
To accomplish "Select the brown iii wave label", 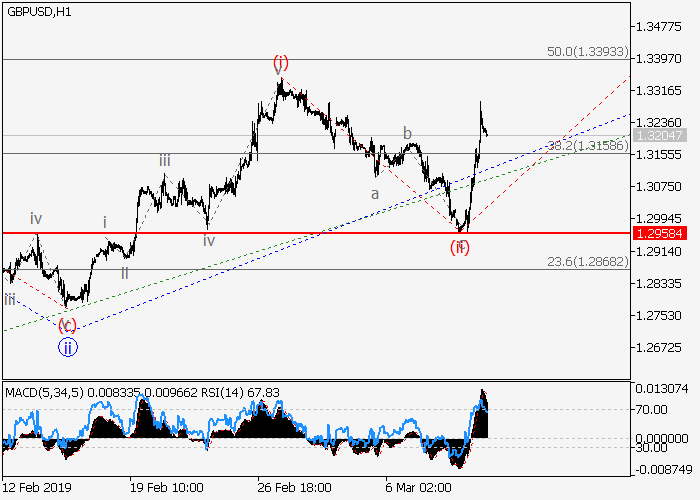I will click(163, 160).
